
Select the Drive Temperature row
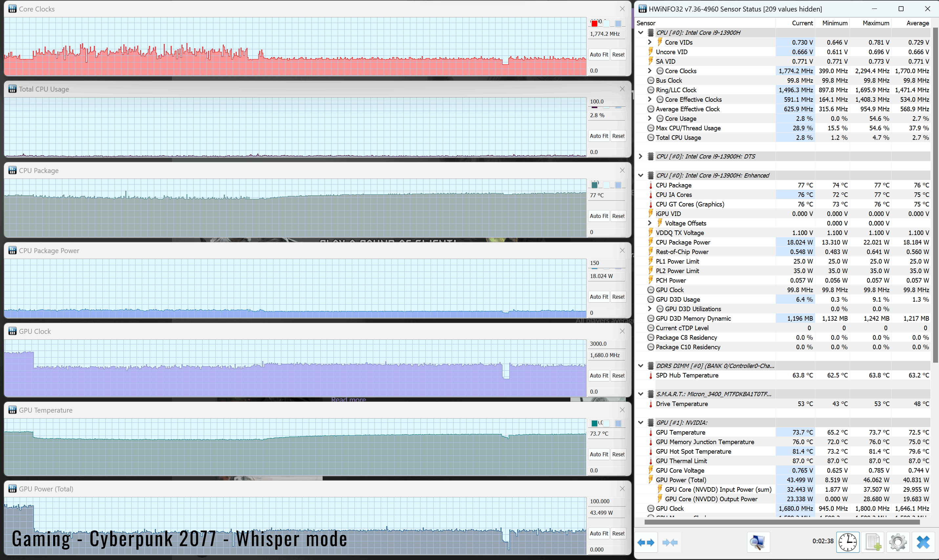pyautogui.click(x=783, y=404)
